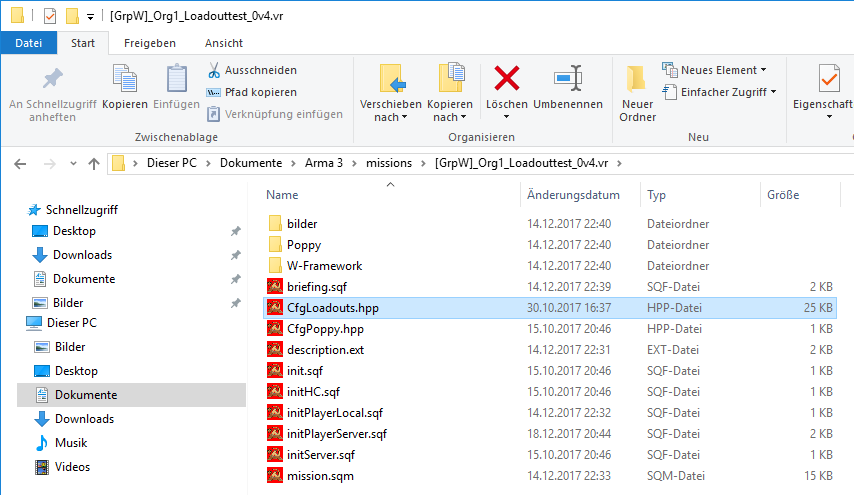Click the Ausschneiden scissors icon
The height and width of the screenshot is (495, 854).
[x=214, y=71]
